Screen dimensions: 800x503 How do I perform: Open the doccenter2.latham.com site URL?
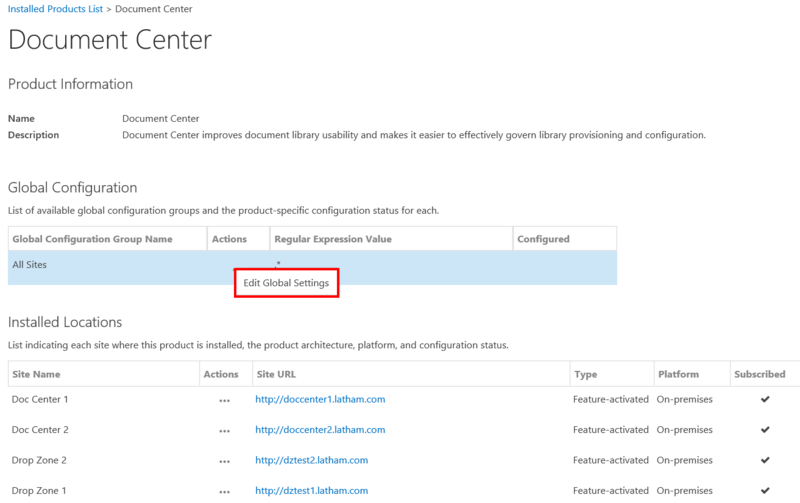[320, 430]
